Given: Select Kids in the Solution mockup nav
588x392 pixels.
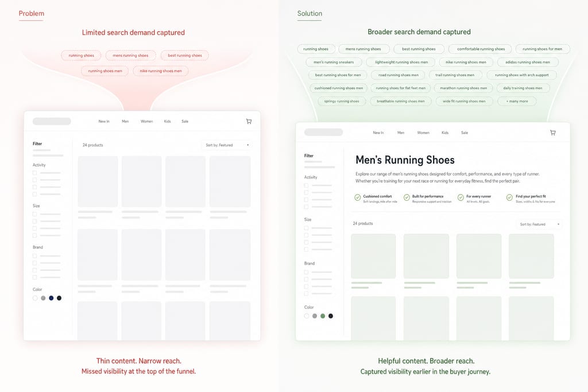Looking at the screenshot, I should coord(445,133).
